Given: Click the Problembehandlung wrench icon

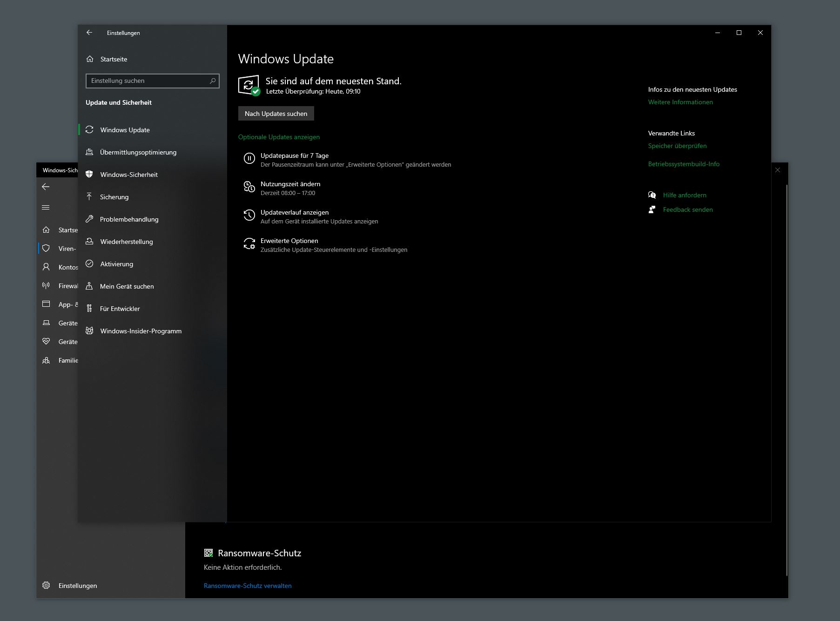Looking at the screenshot, I should click(89, 219).
